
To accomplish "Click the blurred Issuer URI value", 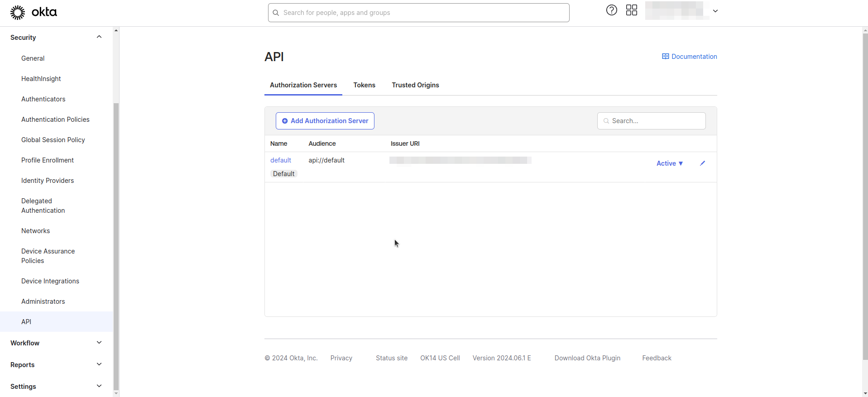I will coord(460,160).
